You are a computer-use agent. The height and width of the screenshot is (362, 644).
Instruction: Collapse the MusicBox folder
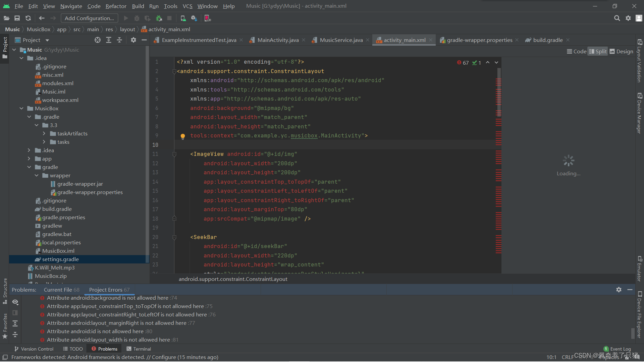pyautogui.click(x=21, y=108)
